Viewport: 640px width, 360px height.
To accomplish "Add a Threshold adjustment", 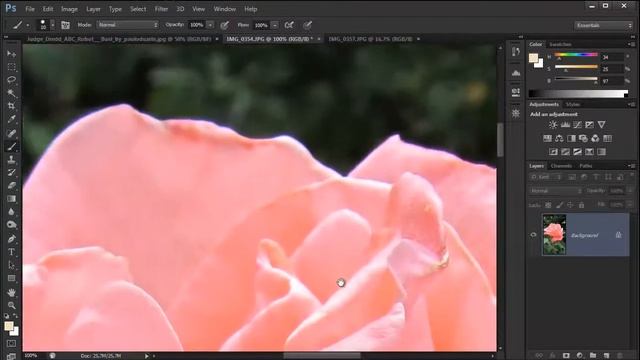I will pyautogui.click(x=577, y=152).
